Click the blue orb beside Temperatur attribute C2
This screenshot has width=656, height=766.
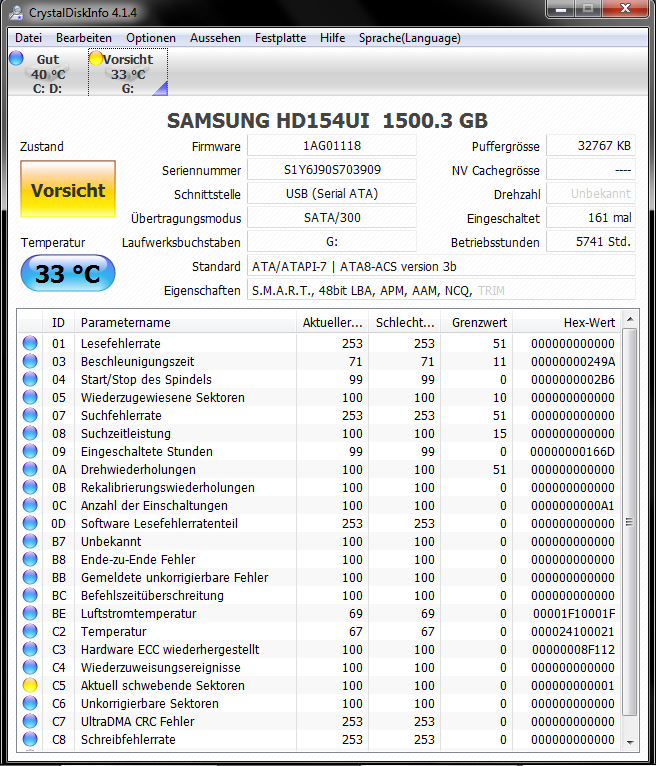click(x=30, y=631)
